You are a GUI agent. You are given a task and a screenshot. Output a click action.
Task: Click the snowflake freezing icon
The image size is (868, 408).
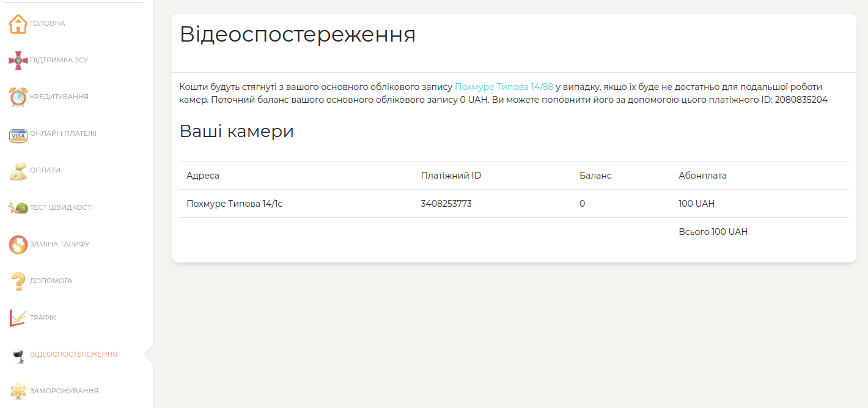[x=18, y=391]
